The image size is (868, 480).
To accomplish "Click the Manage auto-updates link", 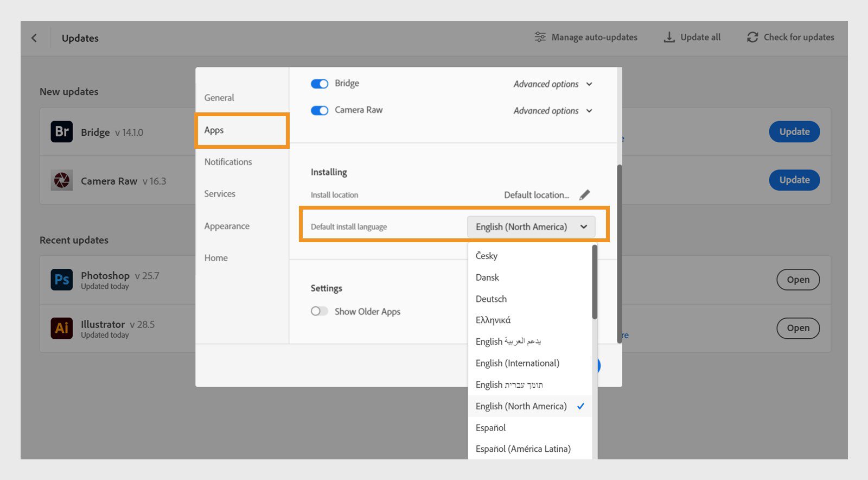I will coord(594,37).
